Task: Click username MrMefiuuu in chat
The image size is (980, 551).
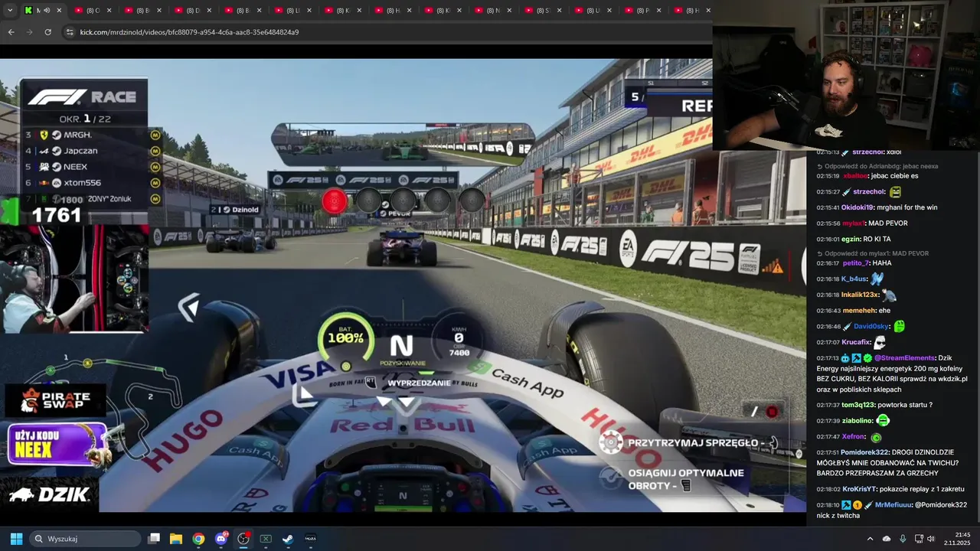Action: [893, 505]
